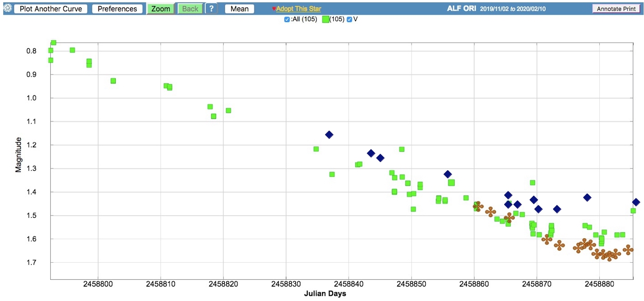Select the blue diamond near Julian day 2458856
This screenshot has height=301, width=644.
pyautogui.click(x=447, y=174)
